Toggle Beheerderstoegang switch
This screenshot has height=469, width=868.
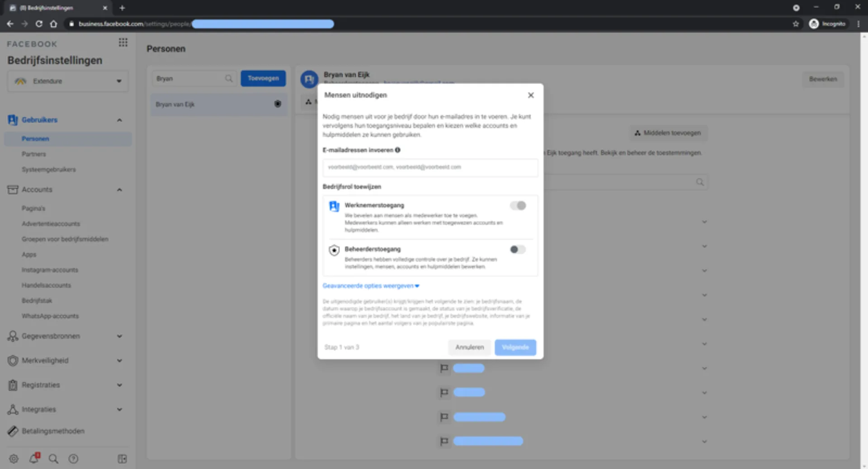point(518,250)
